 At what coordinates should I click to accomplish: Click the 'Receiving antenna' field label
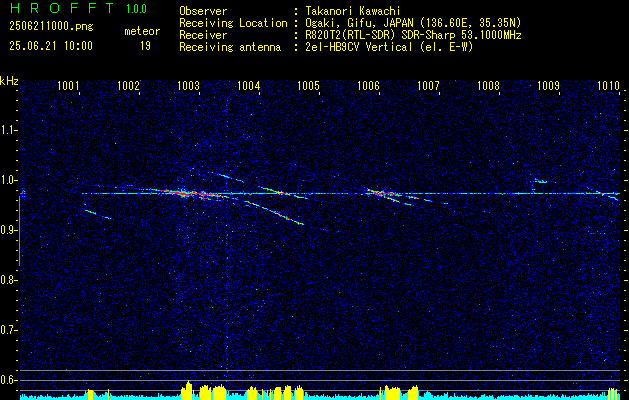coord(230,47)
